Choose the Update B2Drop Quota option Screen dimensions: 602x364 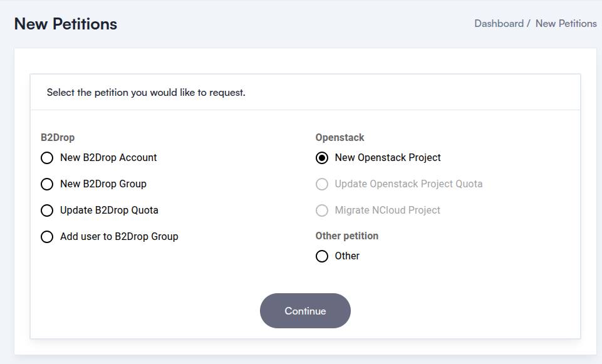click(x=47, y=211)
